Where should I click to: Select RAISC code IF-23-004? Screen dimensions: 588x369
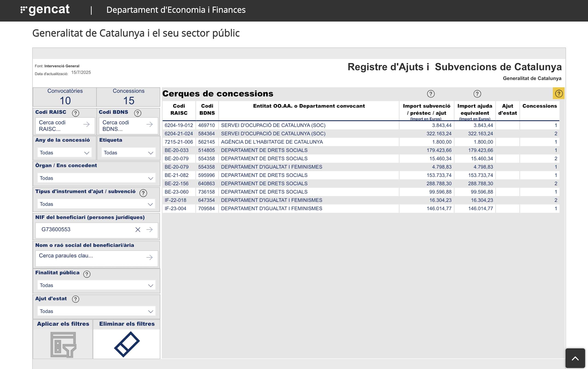tap(176, 208)
